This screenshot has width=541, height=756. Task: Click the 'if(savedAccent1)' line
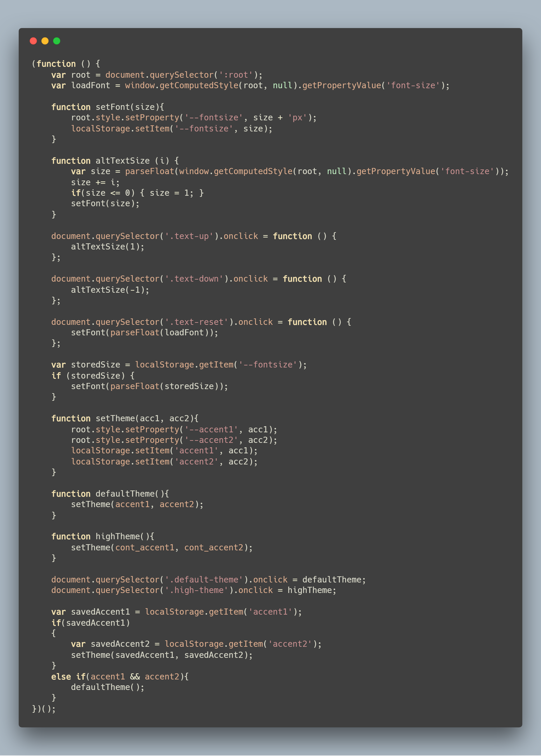[91, 623]
